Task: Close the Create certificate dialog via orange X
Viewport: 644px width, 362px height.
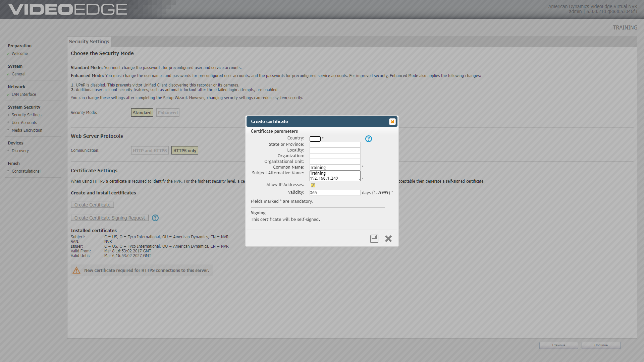Action: (x=392, y=122)
